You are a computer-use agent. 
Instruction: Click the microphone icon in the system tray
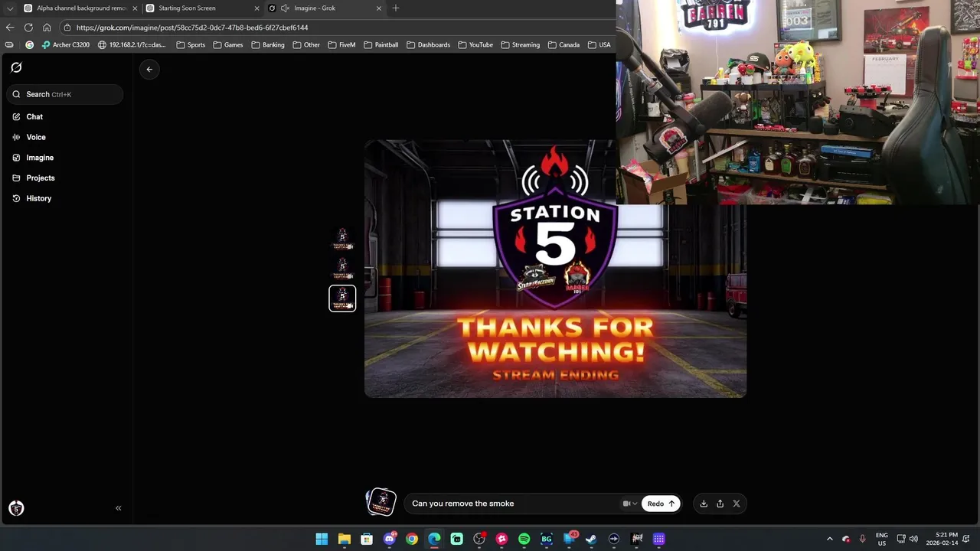[863, 539]
